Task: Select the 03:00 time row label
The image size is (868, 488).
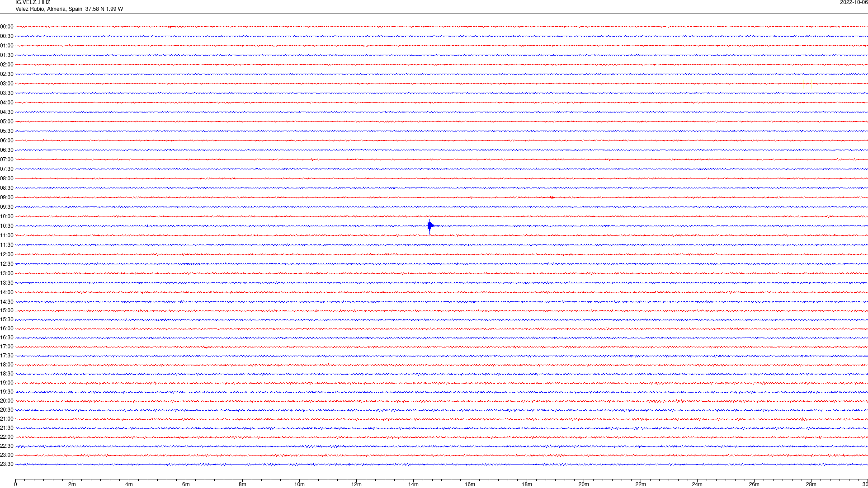Action: pos(7,84)
